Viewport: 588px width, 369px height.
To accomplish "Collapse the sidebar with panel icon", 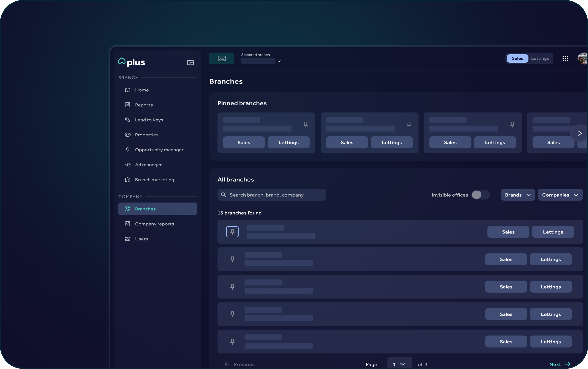I will click(190, 63).
